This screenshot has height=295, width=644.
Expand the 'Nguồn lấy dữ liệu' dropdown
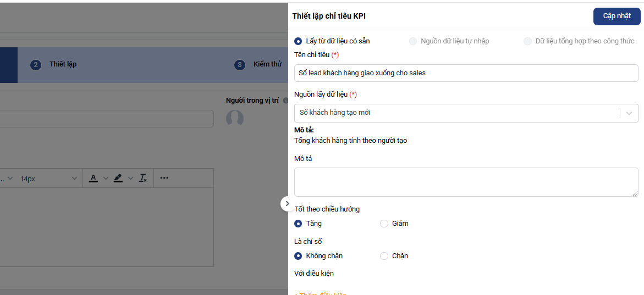click(629, 113)
